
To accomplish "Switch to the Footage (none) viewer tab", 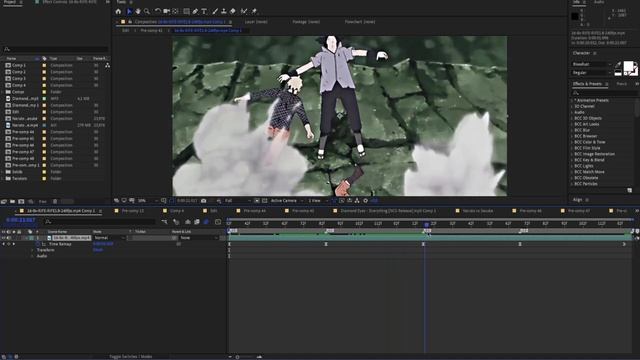I will coord(306,22).
